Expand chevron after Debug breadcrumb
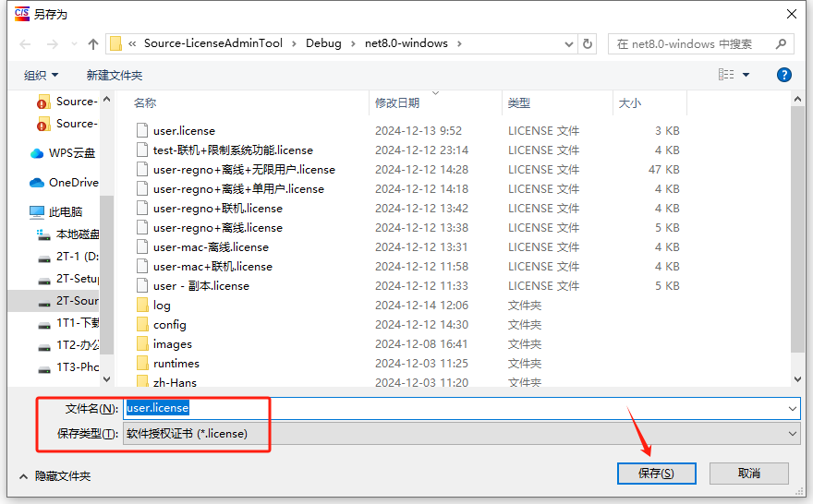The width and height of the screenshot is (813, 504). coord(353,44)
